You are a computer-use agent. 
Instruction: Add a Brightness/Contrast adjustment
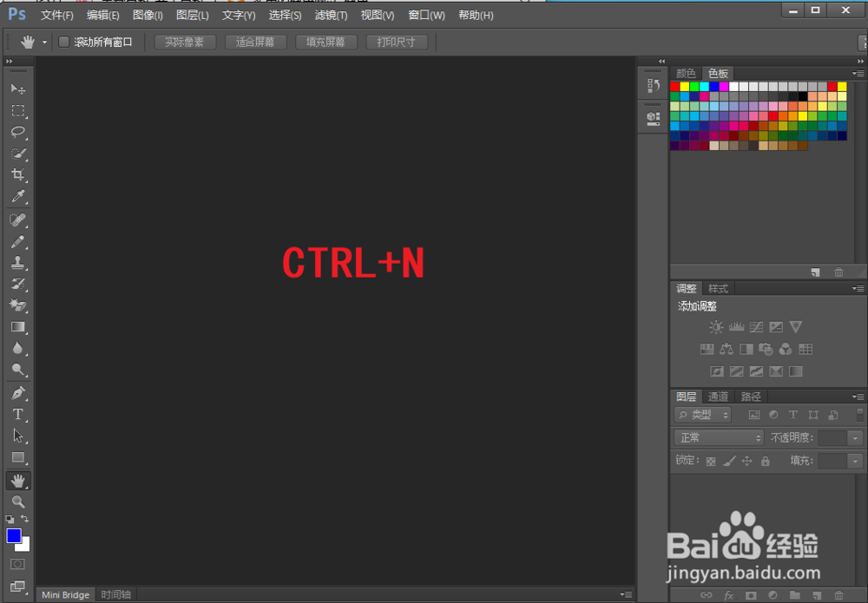[x=716, y=327]
